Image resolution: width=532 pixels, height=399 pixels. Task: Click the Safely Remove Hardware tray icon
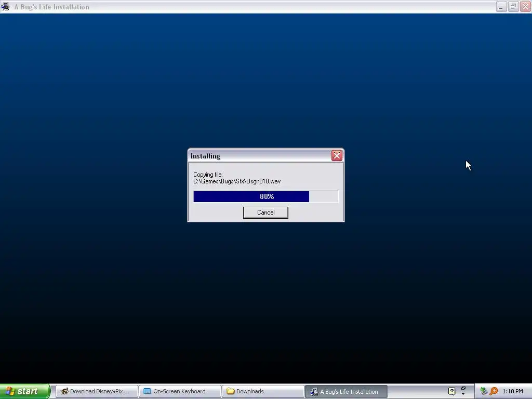click(x=484, y=391)
